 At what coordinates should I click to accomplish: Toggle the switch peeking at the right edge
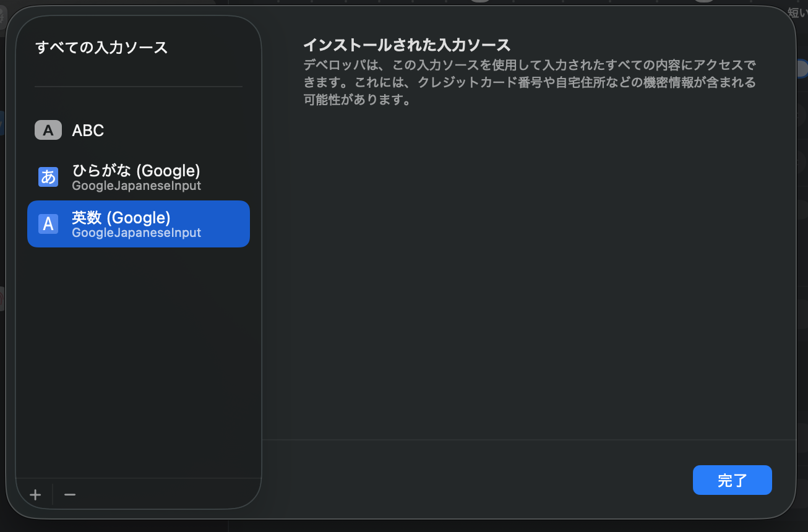(x=803, y=68)
